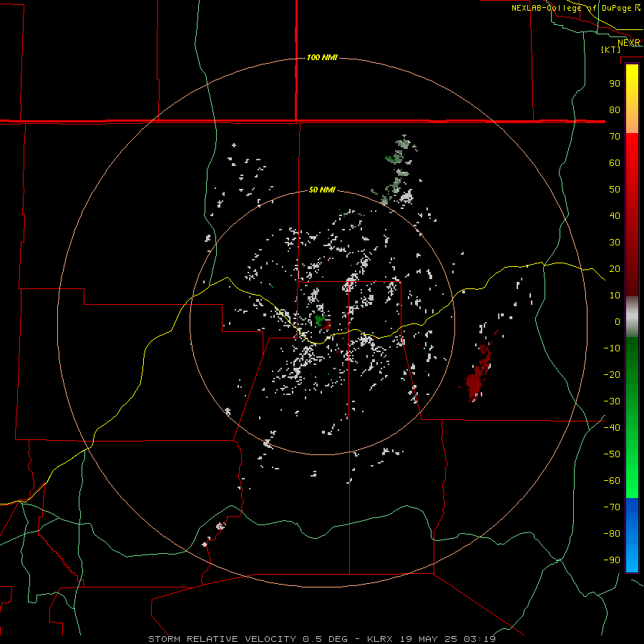Click the 40 value on velocity scale
644x644 pixels.
pyautogui.click(x=615, y=215)
